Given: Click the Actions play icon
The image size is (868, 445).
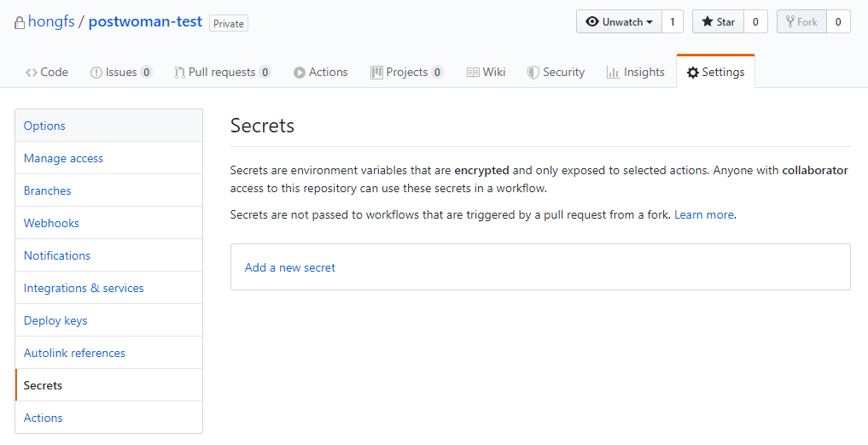Looking at the screenshot, I should pyautogui.click(x=300, y=73).
